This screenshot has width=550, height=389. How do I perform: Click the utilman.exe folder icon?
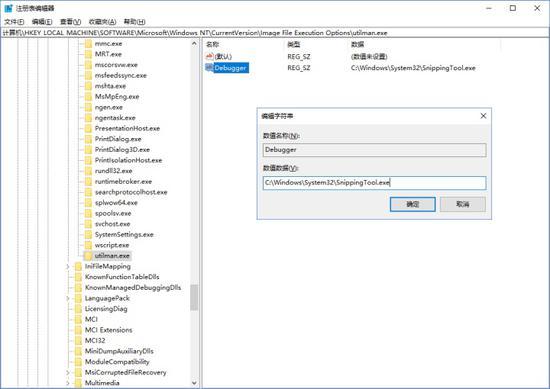88,256
